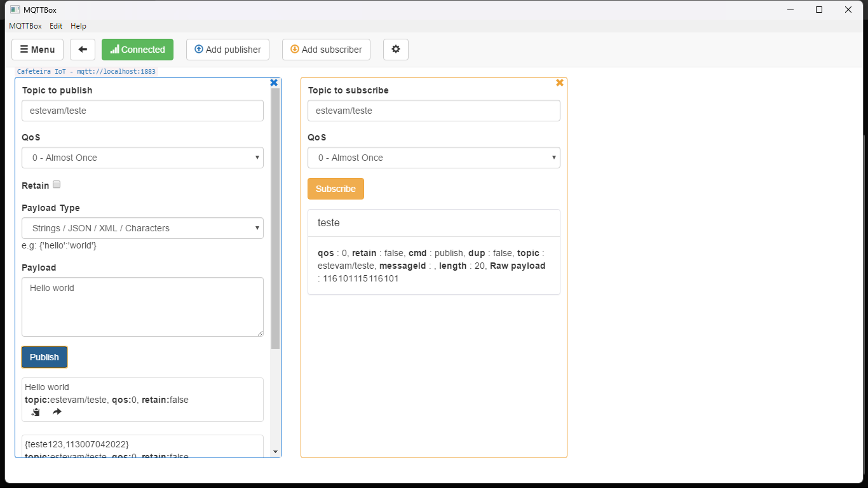The image size is (868, 488).
Task: Click the orange Subscribe button
Action: 336,189
